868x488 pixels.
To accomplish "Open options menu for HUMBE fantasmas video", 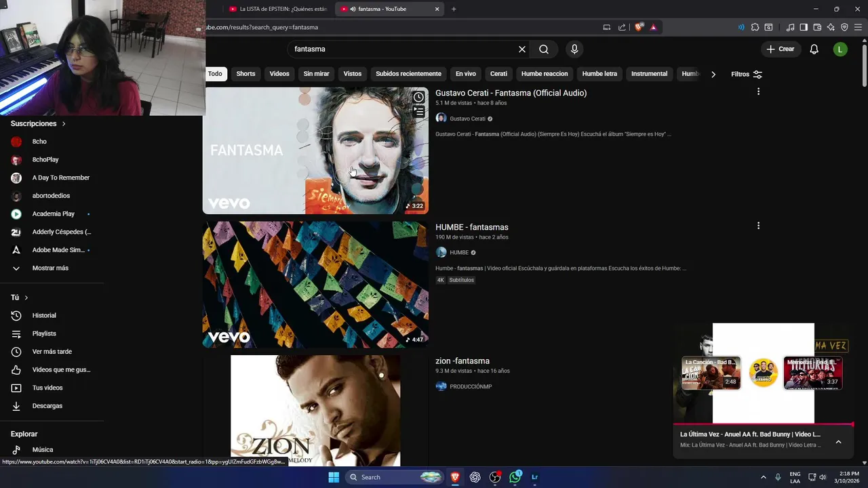I will [758, 226].
